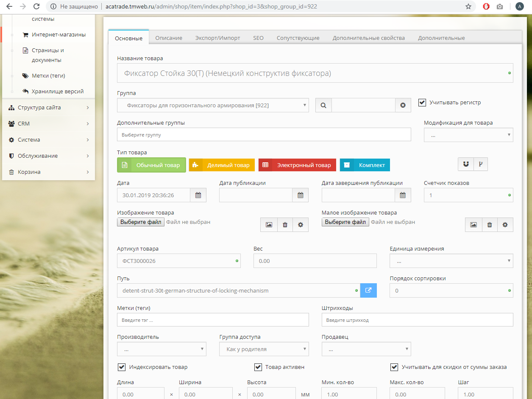Expand CRM sidebar menu
532x399 pixels.
pos(48,123)
